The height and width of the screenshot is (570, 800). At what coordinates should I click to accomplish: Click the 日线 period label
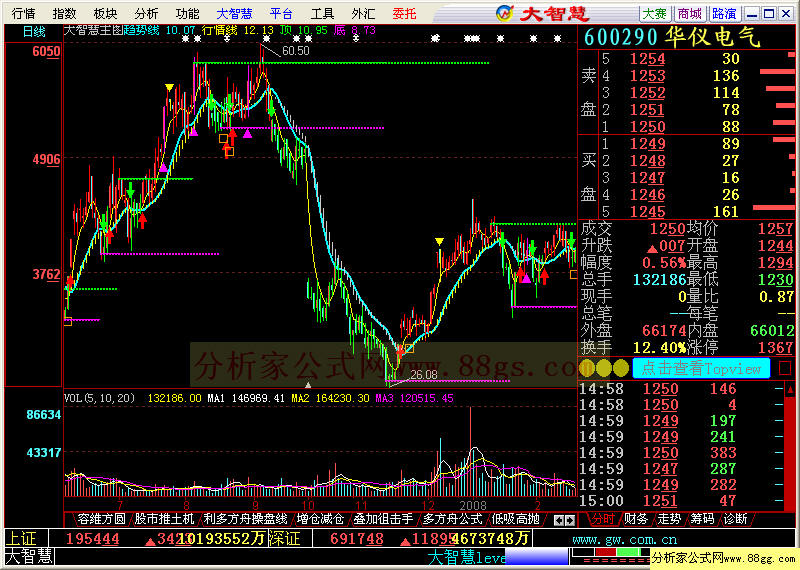pyautogui.click(x=34, y=32)
